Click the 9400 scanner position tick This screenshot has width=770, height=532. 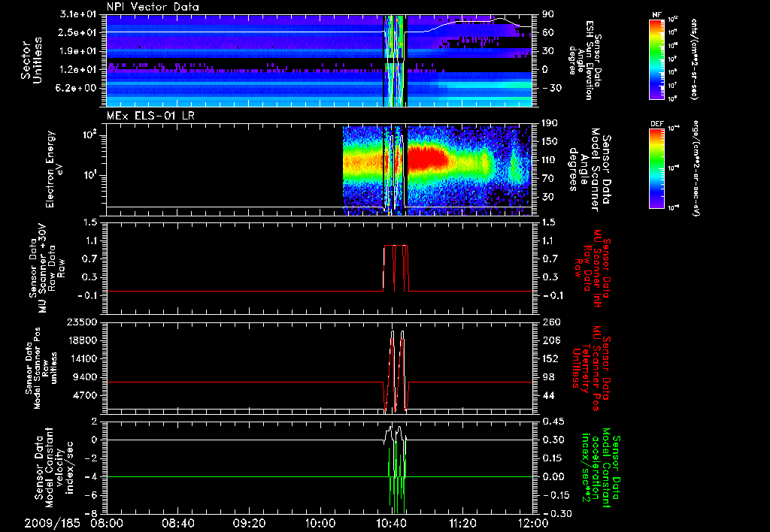click(86, 377)
